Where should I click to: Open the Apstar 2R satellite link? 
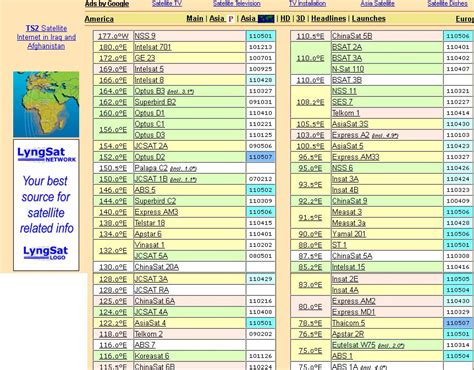348,334
